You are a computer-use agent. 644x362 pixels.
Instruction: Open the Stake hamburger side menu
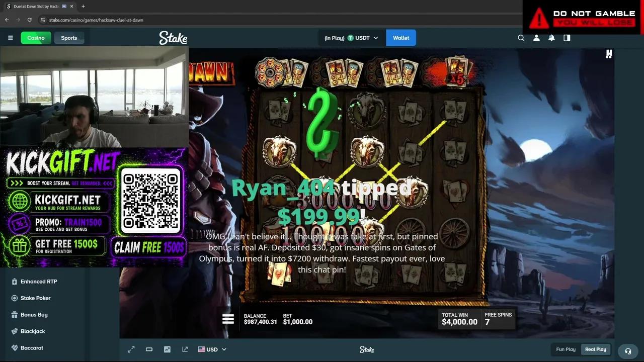10,38
